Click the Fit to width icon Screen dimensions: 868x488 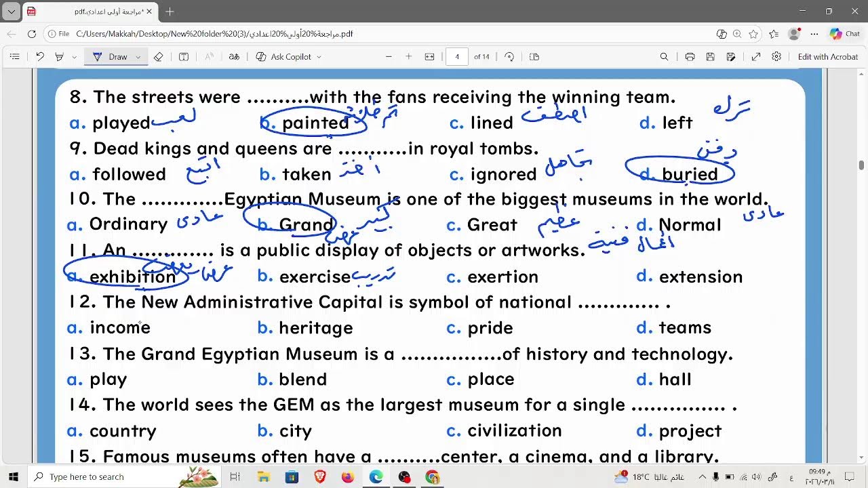(x=429, y=57)
